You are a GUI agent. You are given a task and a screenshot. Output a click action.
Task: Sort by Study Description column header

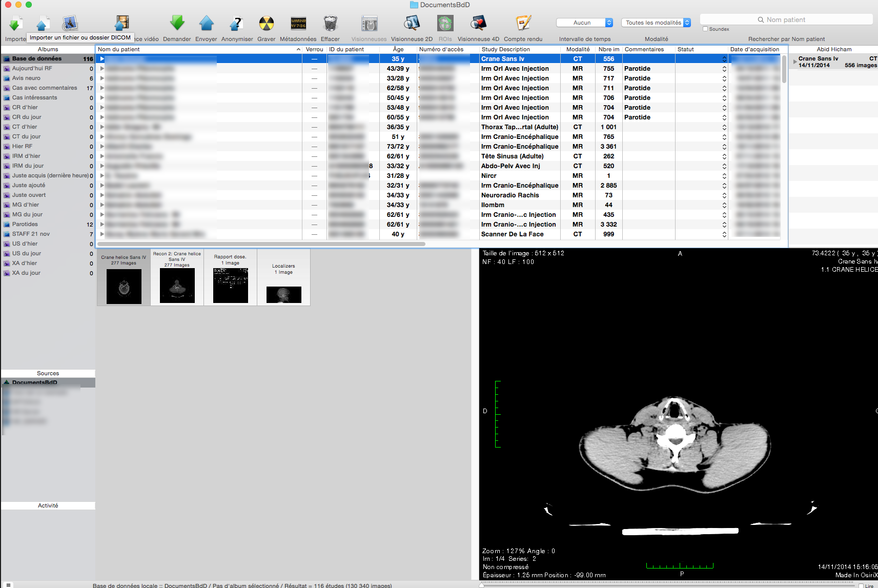point(520,50)
